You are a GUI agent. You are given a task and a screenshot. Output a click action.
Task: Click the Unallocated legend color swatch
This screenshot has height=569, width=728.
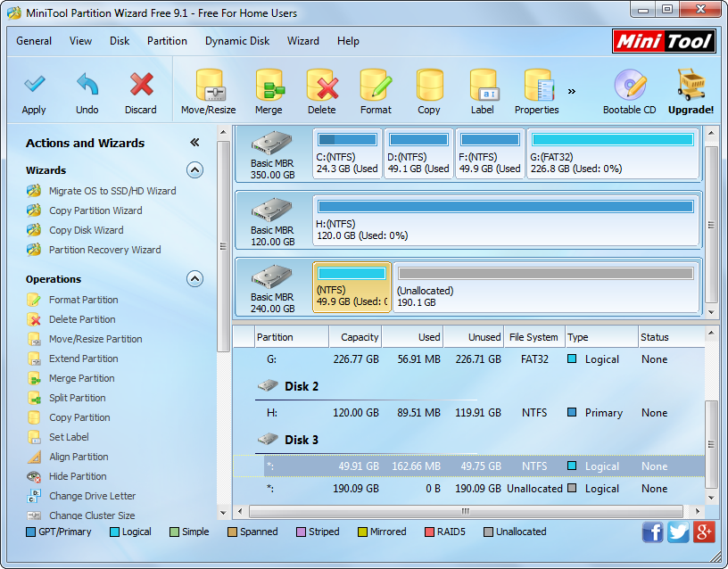(x=488, y=532)
